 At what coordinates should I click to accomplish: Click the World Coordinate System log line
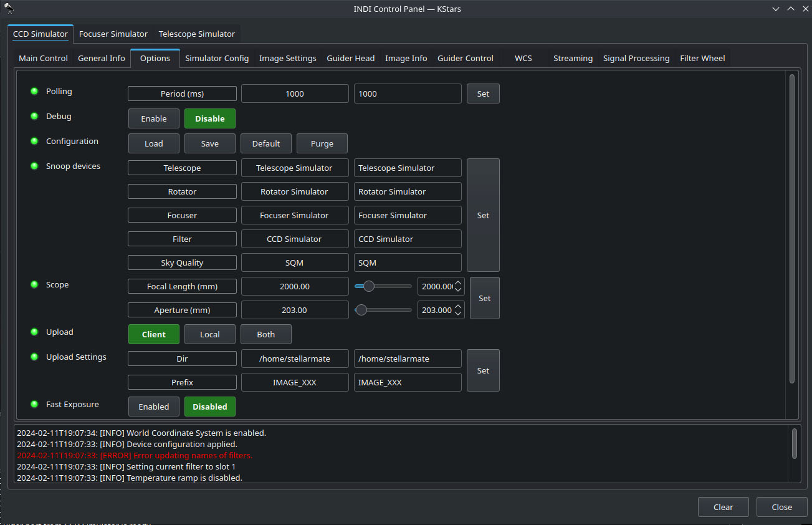pyautogui.click(x=141, y=433)
